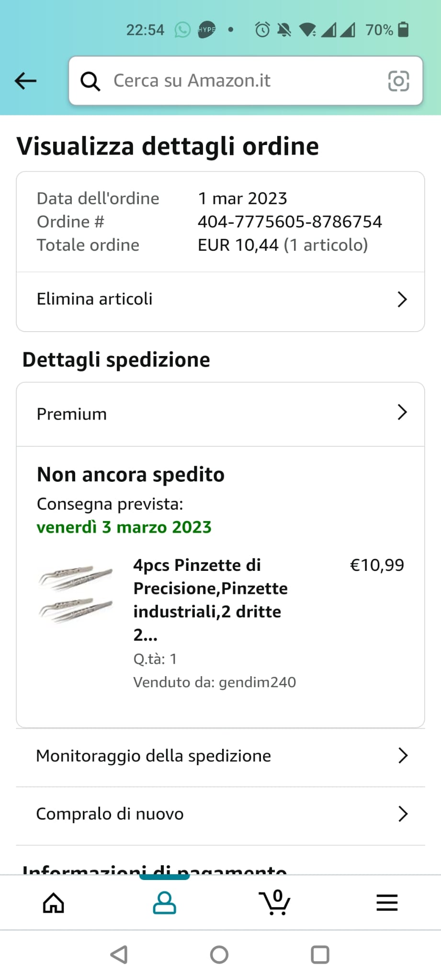Expand the Premium shipping chevron
Viewport: 441px width, 980px height.
[x=402, y=412]
